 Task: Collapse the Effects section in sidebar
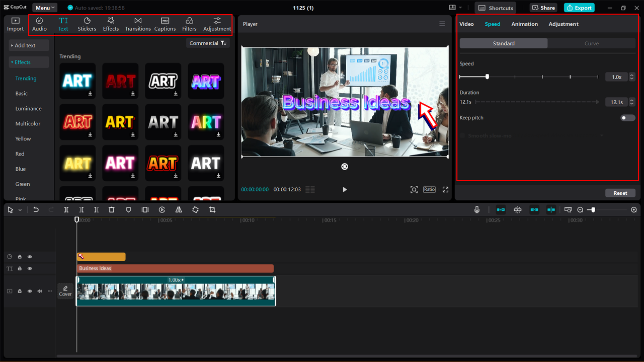click(x=29, y=62)
